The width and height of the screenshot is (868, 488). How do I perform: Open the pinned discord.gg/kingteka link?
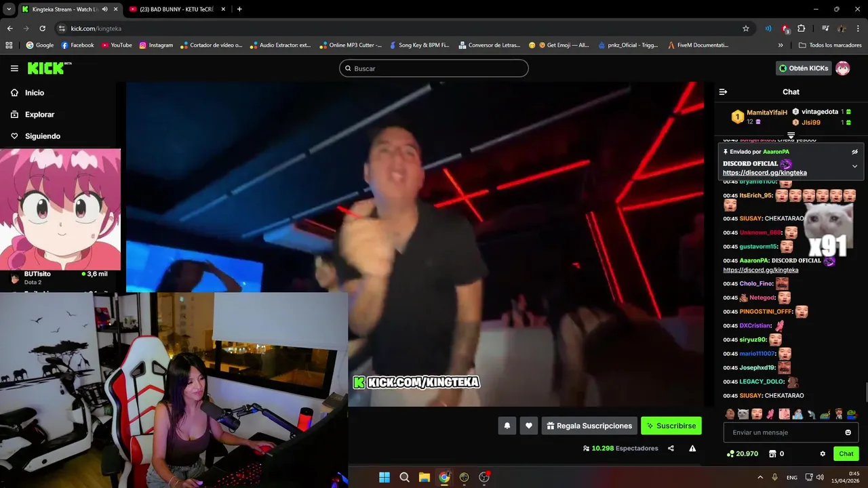tap(764, 173)
